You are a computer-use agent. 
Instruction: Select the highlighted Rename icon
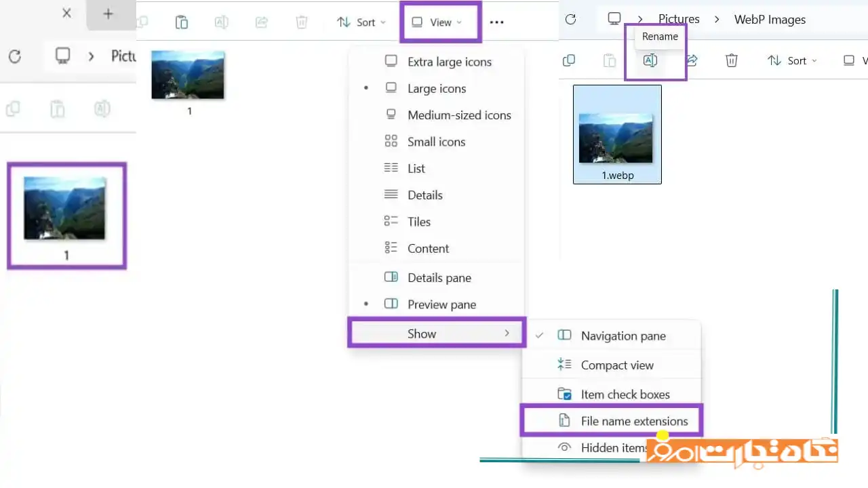650,60
